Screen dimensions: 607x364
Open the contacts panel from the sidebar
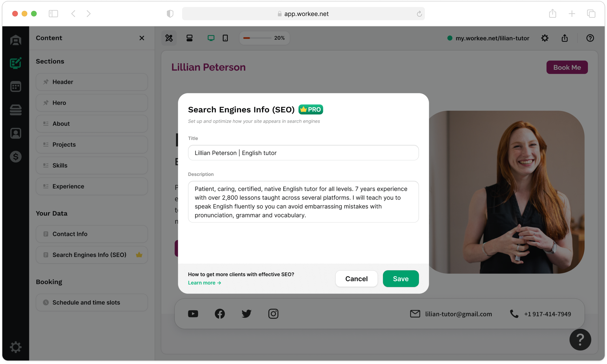click(x=16, y=133)
